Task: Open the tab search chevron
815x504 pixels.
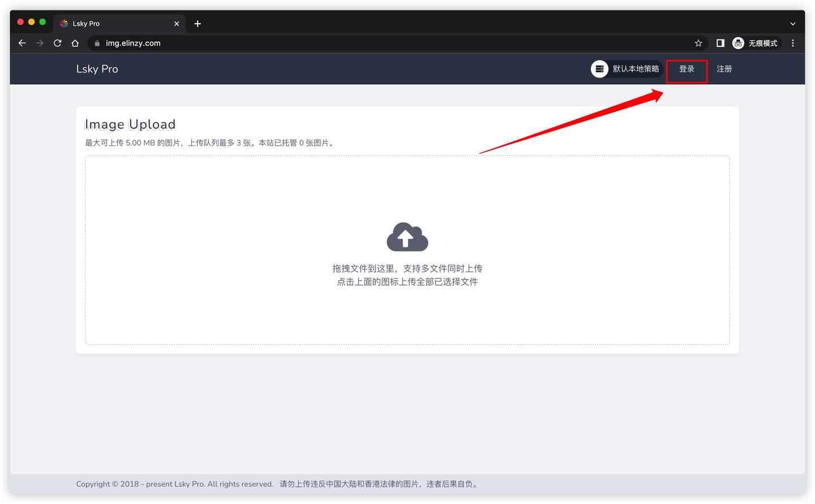Action: [x=793, y=23]
